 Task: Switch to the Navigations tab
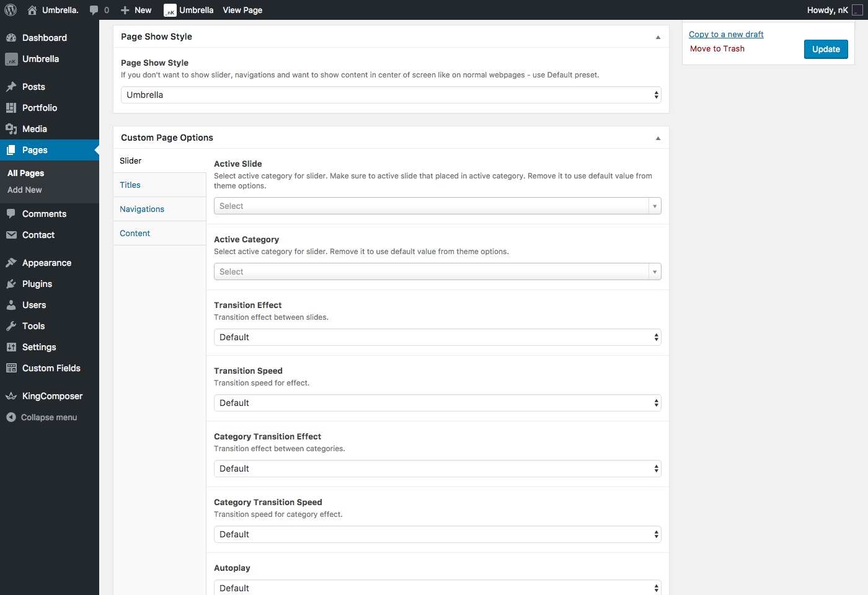pos(142,209)
